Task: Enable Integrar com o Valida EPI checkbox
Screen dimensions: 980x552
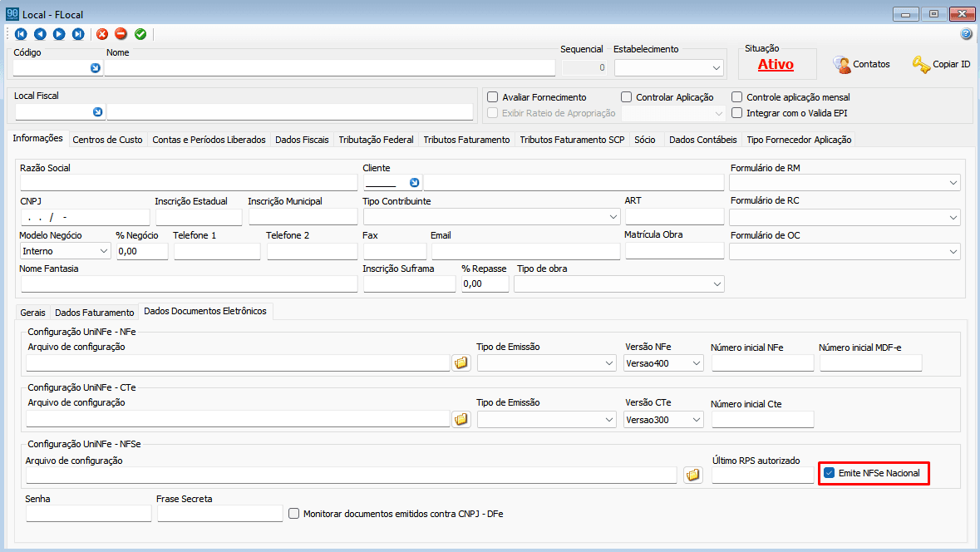Action: pyautogui.click(x=737, y=113)
